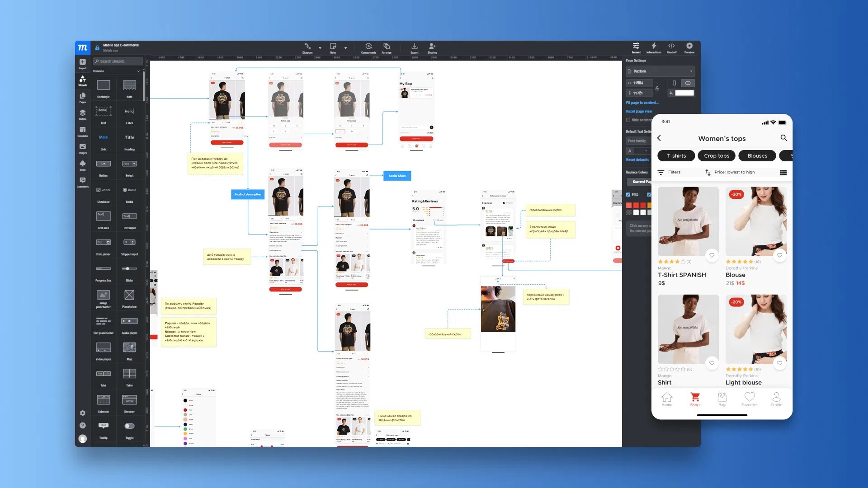Start Preview mode
Image resolution: width=868 pixels, height=488 pixels.
[x=689, y=48]
